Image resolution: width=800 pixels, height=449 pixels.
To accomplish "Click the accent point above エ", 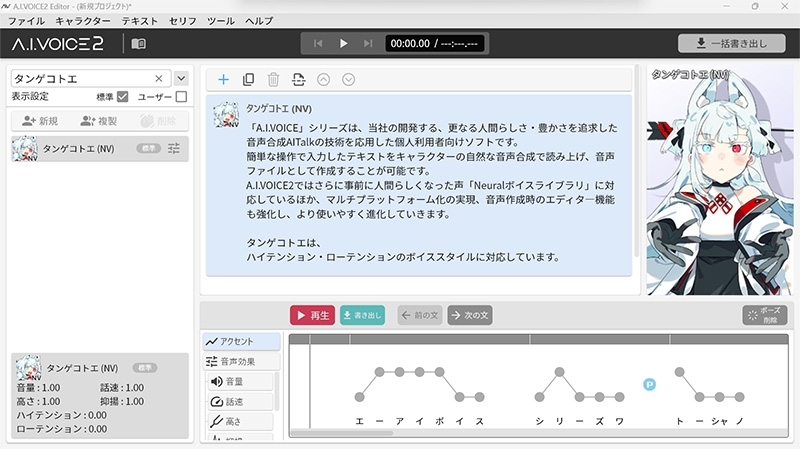I will point(360,397).
